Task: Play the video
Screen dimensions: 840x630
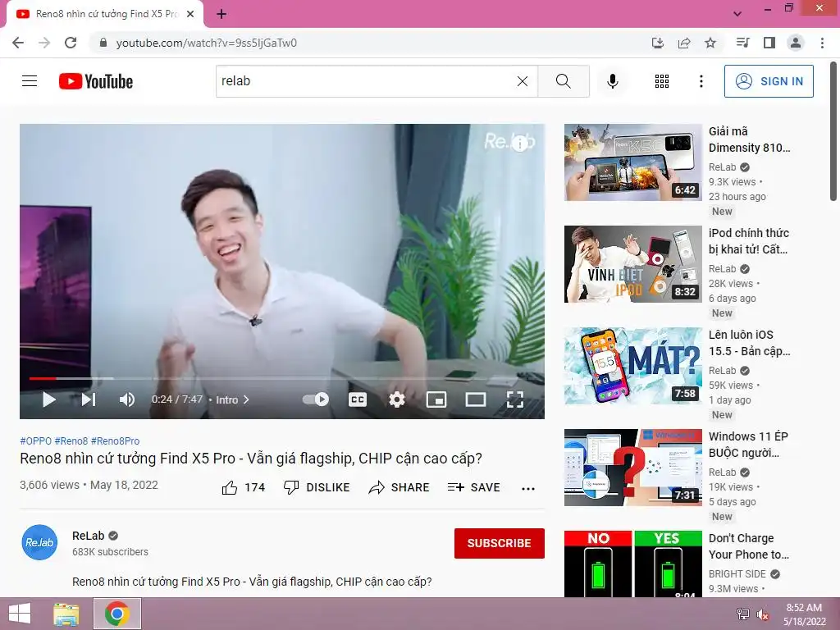Action: pyautogui.click(x=48, y=399)
